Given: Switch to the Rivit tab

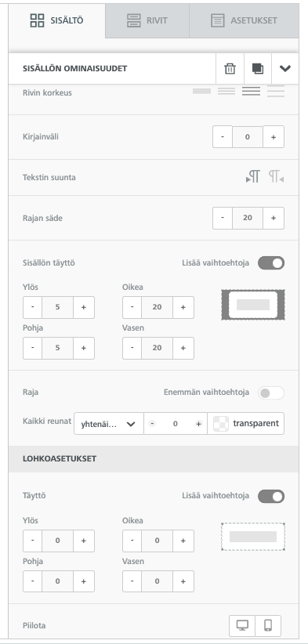Looking at the screenshot, I should point(147,20).
